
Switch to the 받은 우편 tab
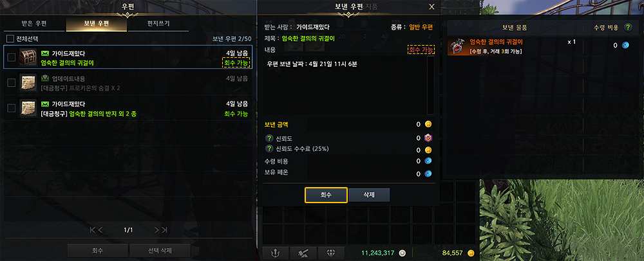pos(34,23)
